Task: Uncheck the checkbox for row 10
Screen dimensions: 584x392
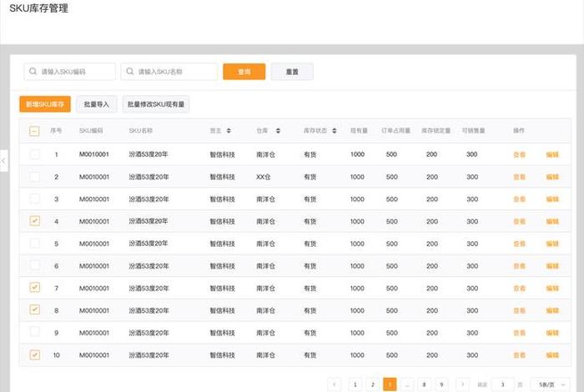Action: (x=35, y=354)
